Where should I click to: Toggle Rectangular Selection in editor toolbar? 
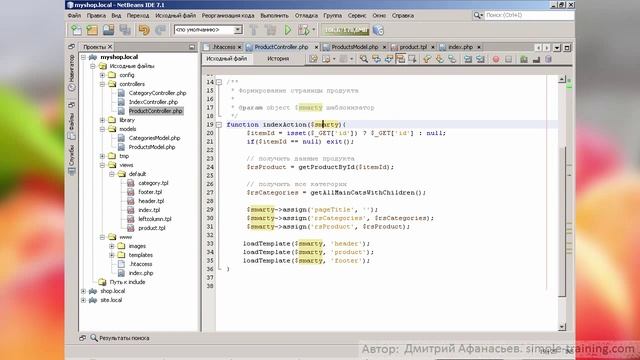pos(412,59)
